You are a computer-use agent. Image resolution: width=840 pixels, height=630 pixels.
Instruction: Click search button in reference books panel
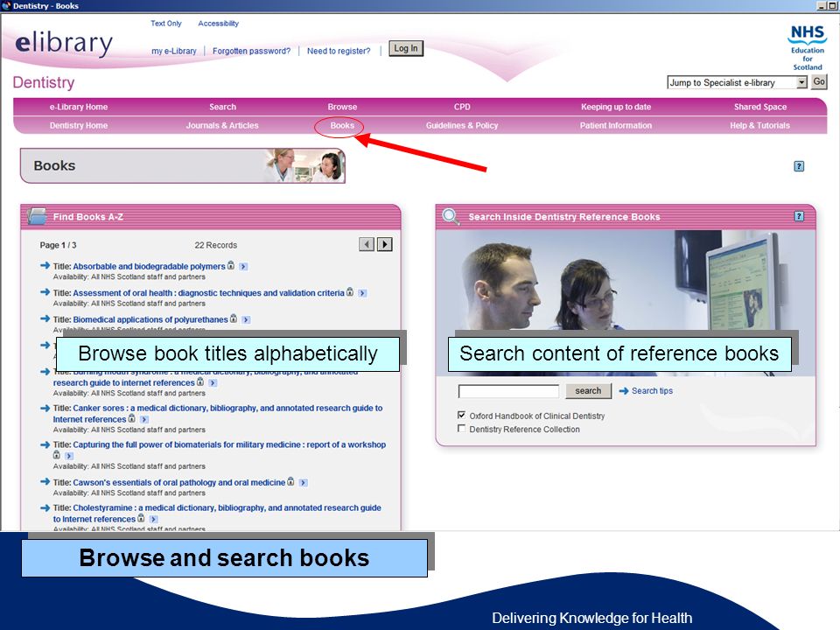click(588, 391)
